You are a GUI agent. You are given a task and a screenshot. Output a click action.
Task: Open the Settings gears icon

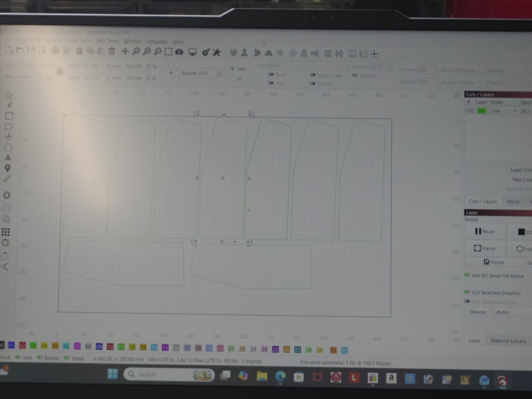[x=205, y=52]
